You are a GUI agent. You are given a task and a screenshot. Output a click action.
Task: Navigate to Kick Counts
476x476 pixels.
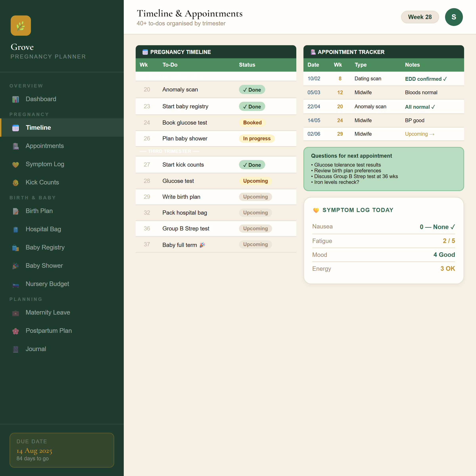pyautogui.click(x=62, y=182)
